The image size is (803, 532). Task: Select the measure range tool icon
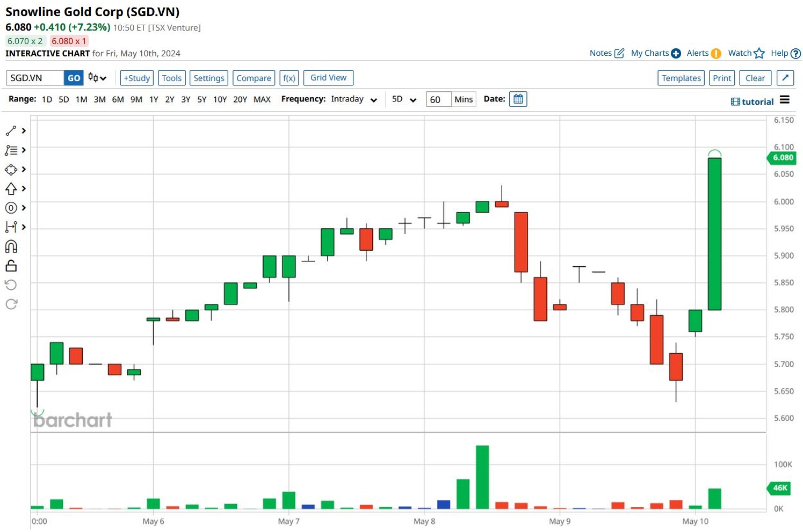click(11, 228)
